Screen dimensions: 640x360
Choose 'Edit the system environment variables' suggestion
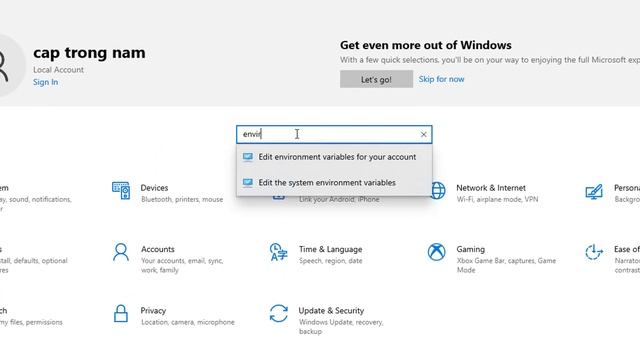(x=334, y=182)
